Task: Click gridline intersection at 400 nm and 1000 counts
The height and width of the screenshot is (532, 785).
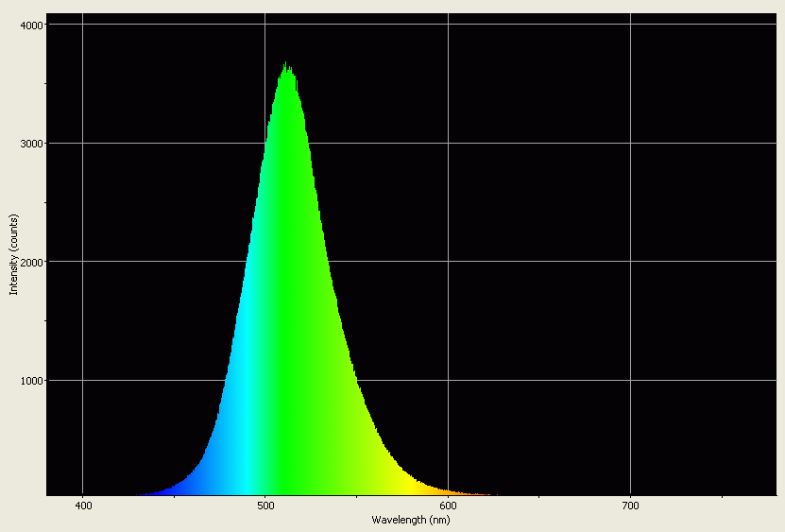Action: tap(83, 381)
